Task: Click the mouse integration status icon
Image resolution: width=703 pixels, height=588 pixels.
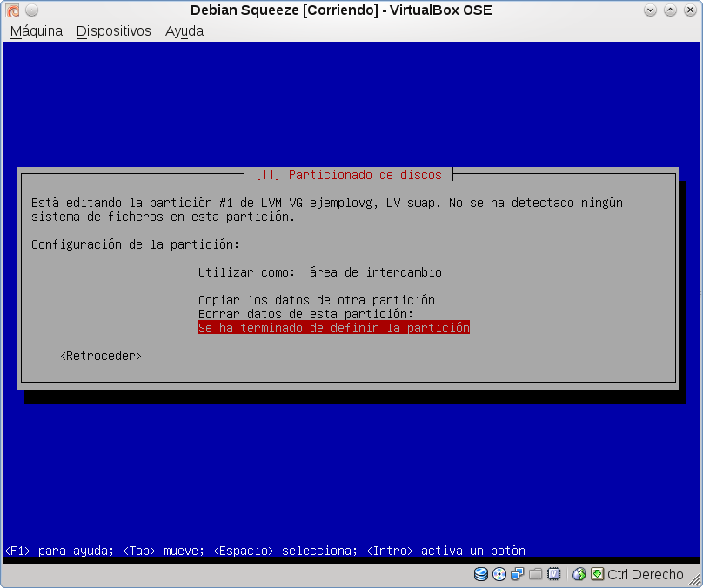Action: point(579,574)
